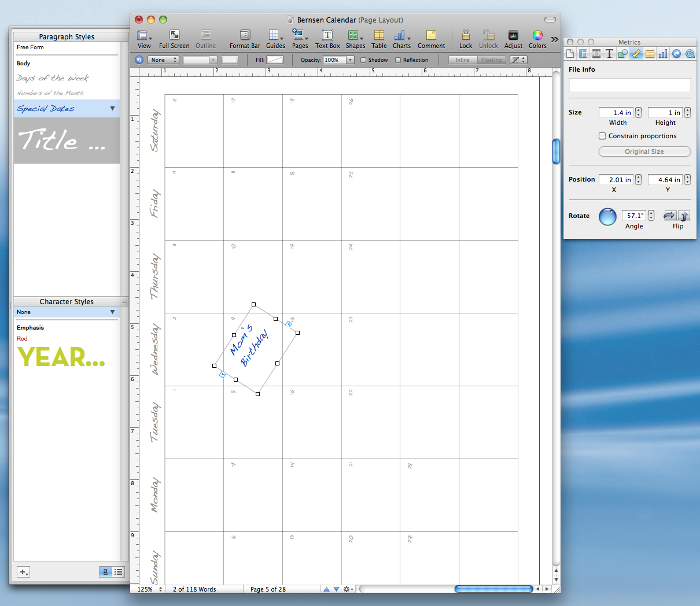Viewport: 700px width, 606px height.
Task: Enable Reflection for the selected object
Action: point(398,60)
